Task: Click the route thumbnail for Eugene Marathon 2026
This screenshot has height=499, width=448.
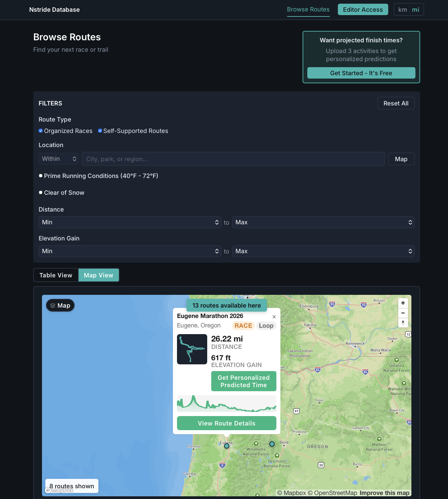Action: (192, 349)
